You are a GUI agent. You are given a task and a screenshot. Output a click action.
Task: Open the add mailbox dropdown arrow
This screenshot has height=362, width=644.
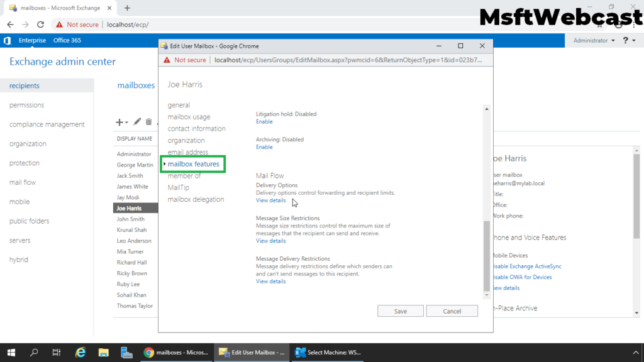coord(126,123)
